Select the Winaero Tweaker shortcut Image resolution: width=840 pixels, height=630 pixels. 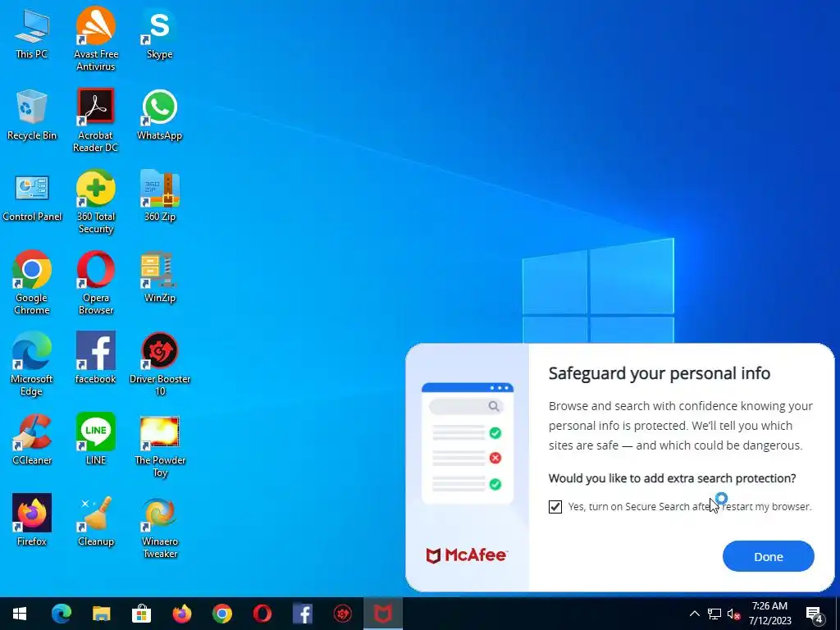pos(159,527)
